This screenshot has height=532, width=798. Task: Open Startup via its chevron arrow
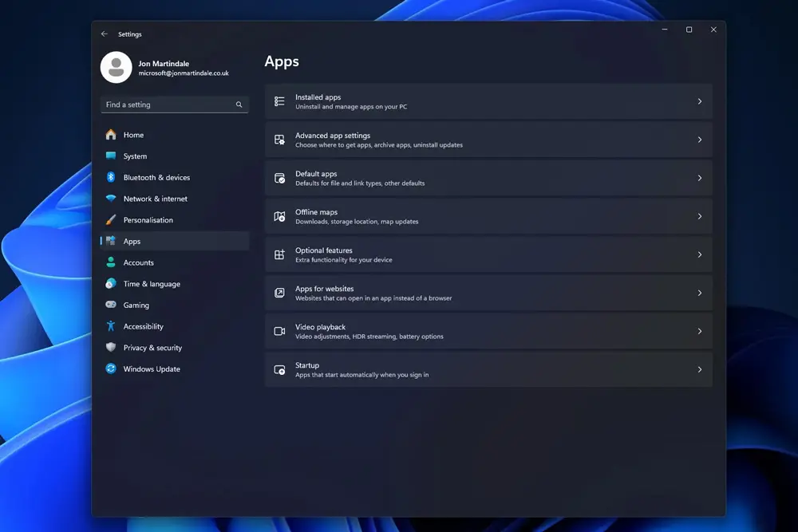pos(700,370)
